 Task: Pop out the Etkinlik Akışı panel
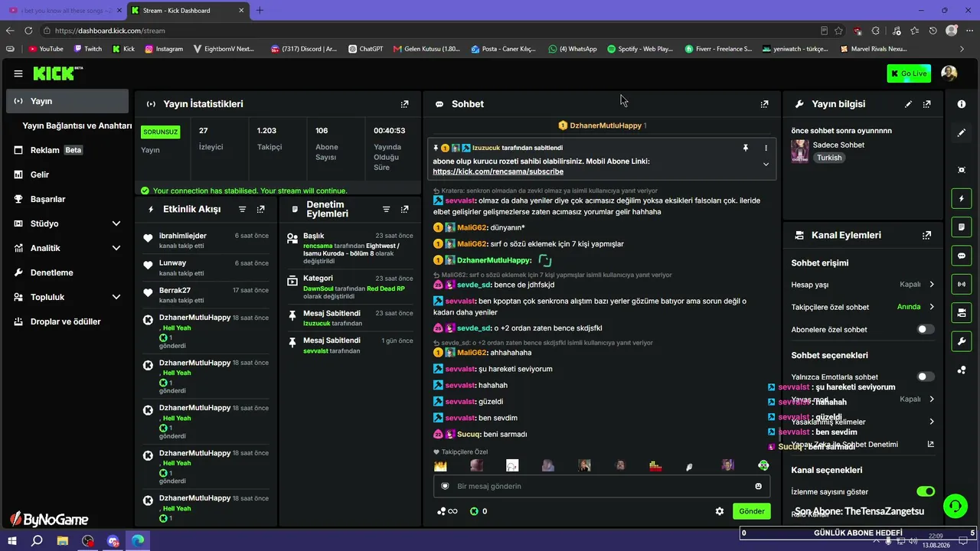click(x=261, y=209)
